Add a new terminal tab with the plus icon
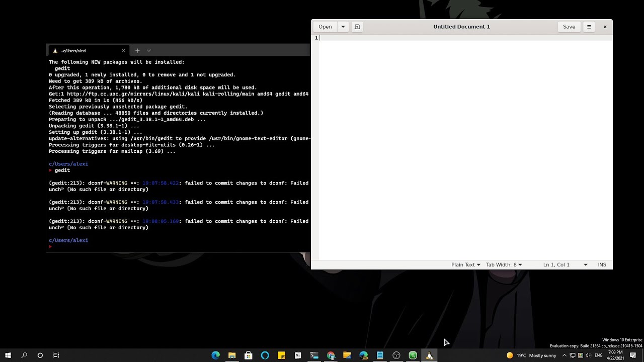644x362 pixels. 137,51
